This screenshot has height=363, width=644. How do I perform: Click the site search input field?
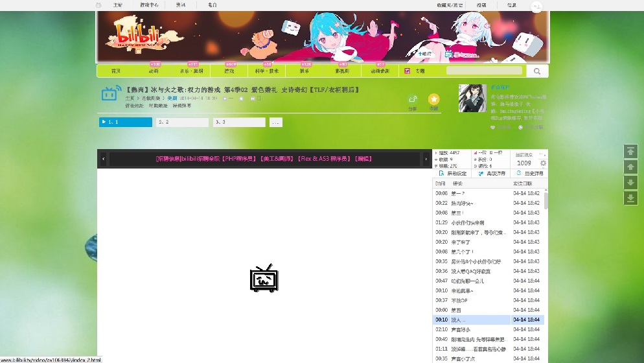[x=484, y=71]
